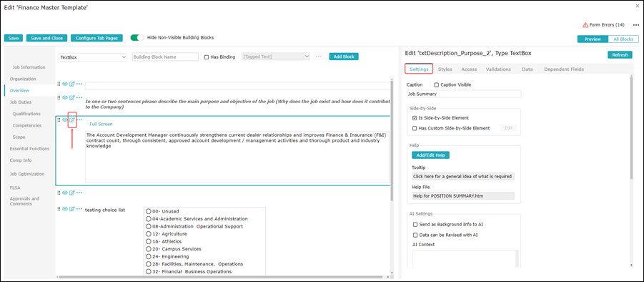Close the Edit Finance Master Template dialog
Viewport: 644px width, 282px height.
point(637,6)
